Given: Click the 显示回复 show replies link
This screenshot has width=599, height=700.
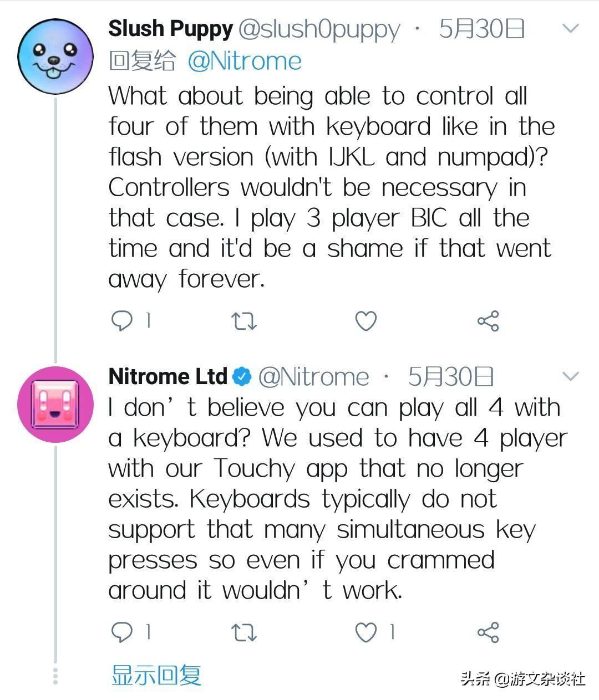Looking at the screenshot, I should pyautogui.click(x=156, y=675).
